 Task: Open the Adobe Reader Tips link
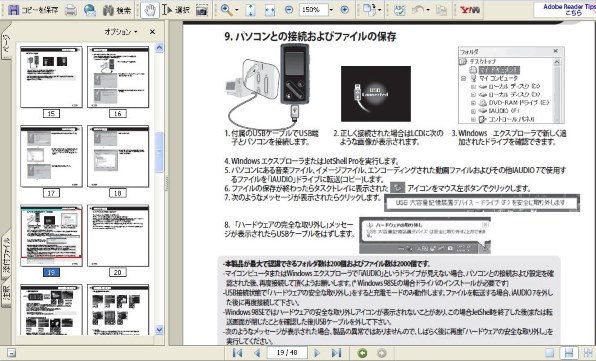569,10
